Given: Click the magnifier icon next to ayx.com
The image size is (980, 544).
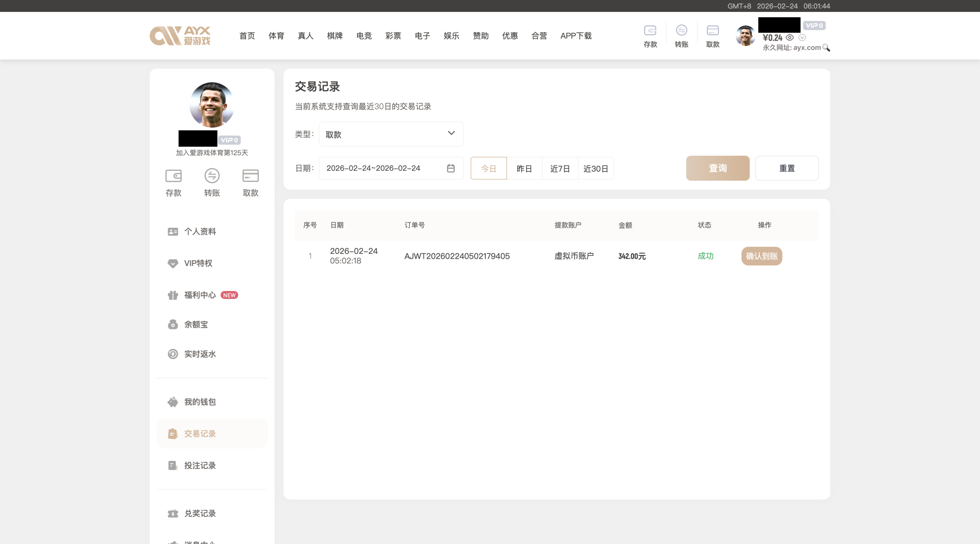Looking at the screenshot, I should click(826, 48).
